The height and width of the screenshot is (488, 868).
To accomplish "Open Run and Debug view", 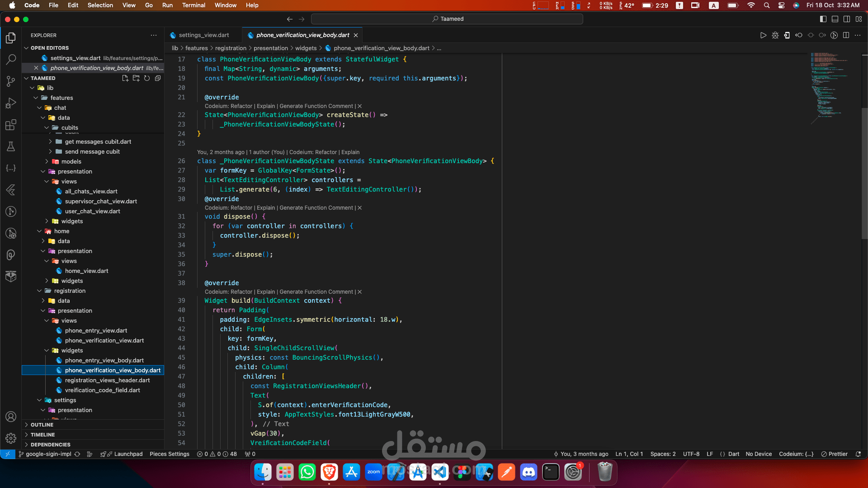I will click(11, 103).
